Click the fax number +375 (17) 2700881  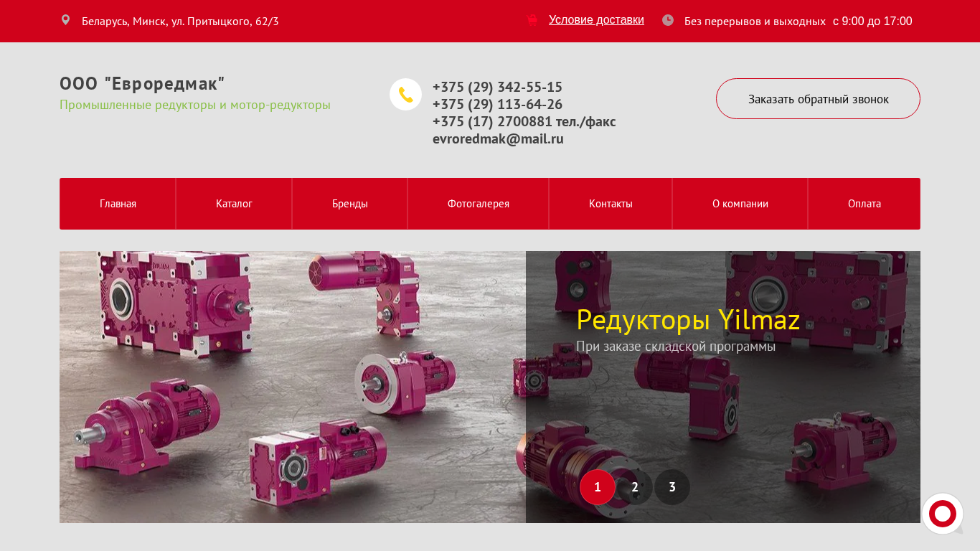492,121
